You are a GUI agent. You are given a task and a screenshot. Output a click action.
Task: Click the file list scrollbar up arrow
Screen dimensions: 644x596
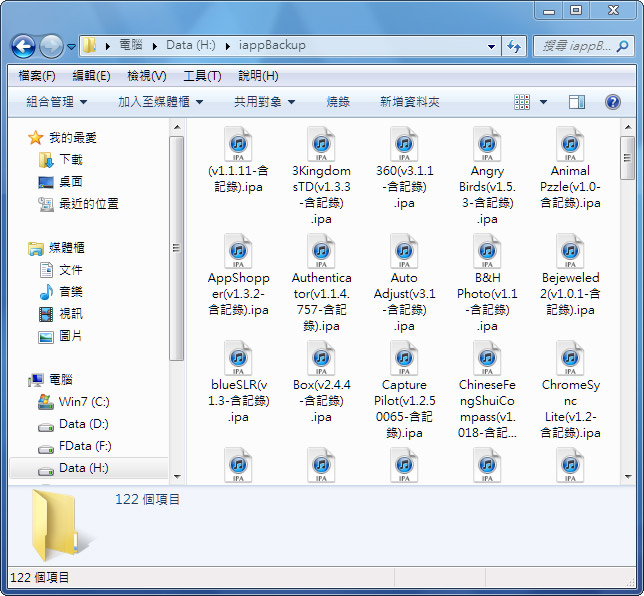click(628, 127)
